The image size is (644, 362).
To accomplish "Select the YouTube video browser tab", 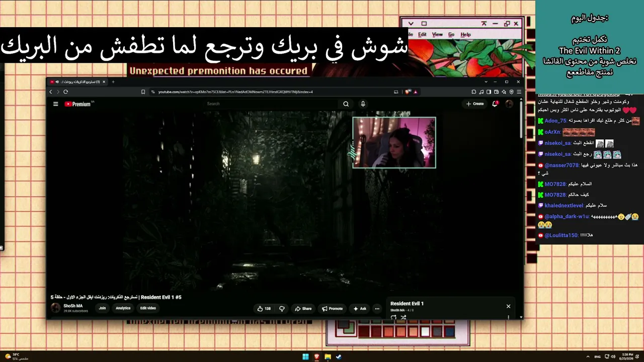I will 78,81.
